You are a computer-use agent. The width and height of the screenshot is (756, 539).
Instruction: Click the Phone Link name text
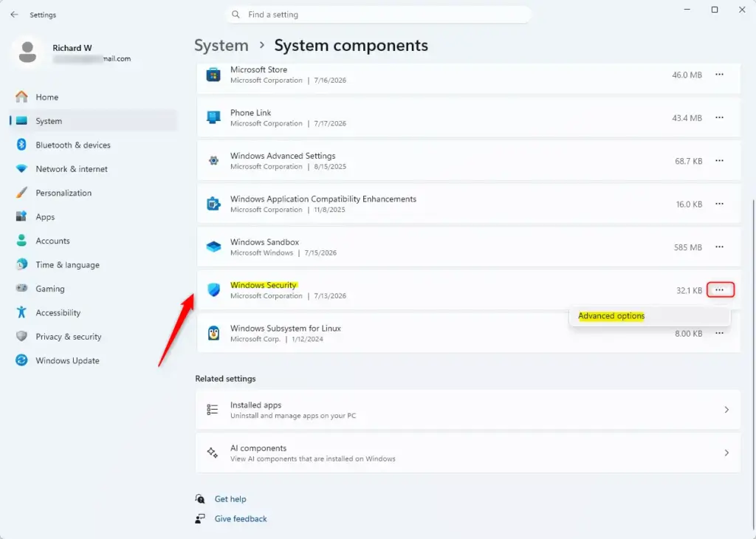click(251, 113)
